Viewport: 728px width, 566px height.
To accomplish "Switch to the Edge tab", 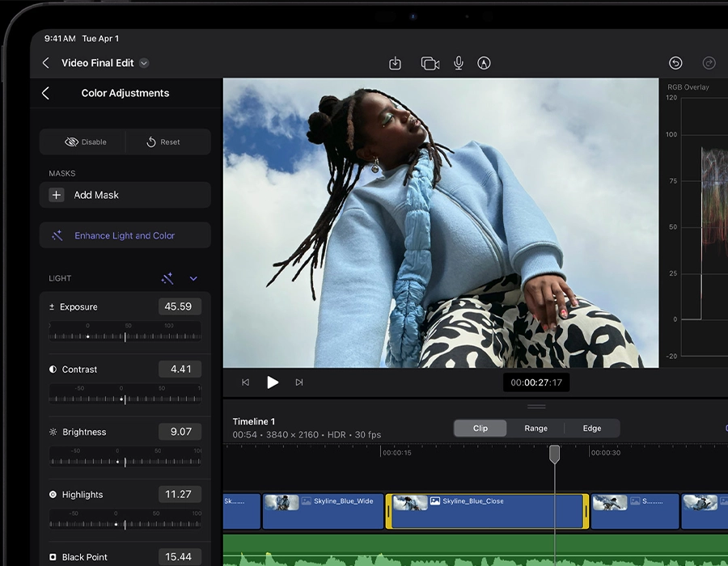I will pos(592,429).
